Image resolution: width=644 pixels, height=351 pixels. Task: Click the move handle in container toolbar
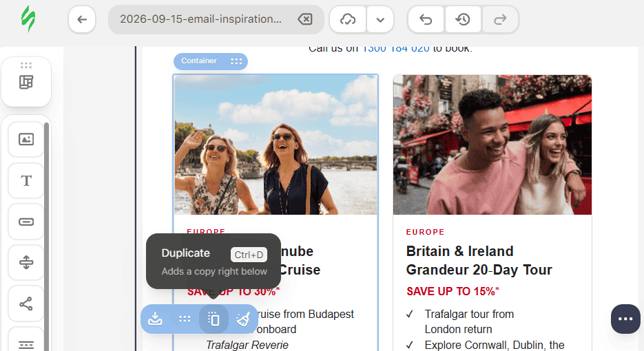pos(185,319)
